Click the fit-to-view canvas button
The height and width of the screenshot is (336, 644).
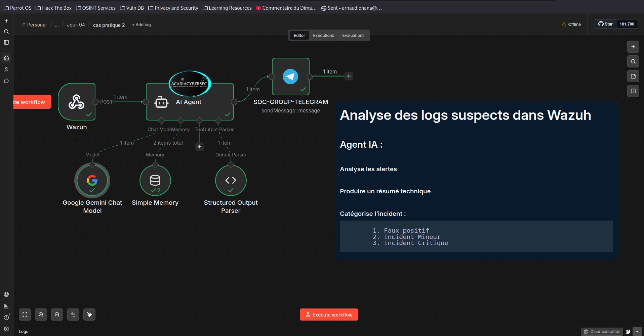(x=25, y=315)
